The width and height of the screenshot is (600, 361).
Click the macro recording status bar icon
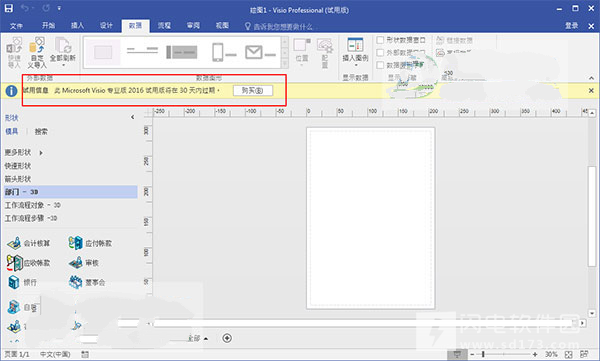tap(85, 354)
